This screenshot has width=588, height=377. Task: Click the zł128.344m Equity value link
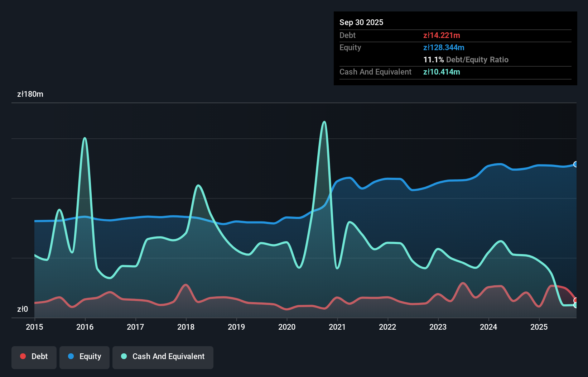(x=444, y=47)
